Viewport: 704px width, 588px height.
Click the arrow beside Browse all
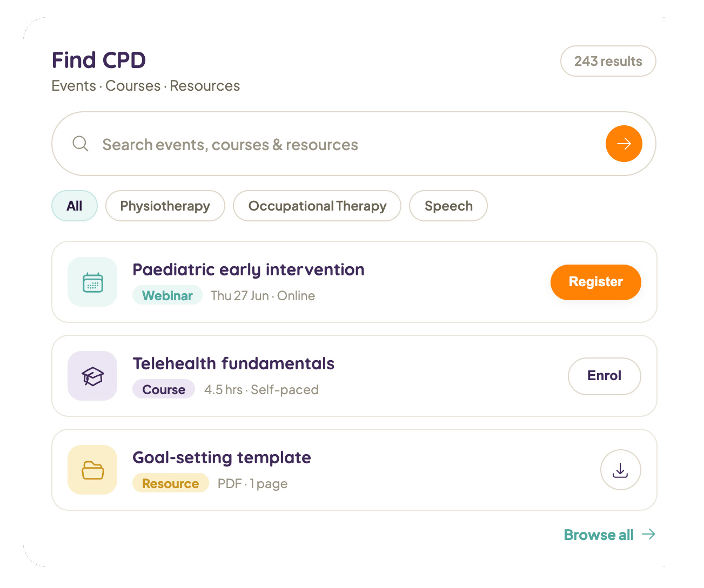tap(648, 535)
